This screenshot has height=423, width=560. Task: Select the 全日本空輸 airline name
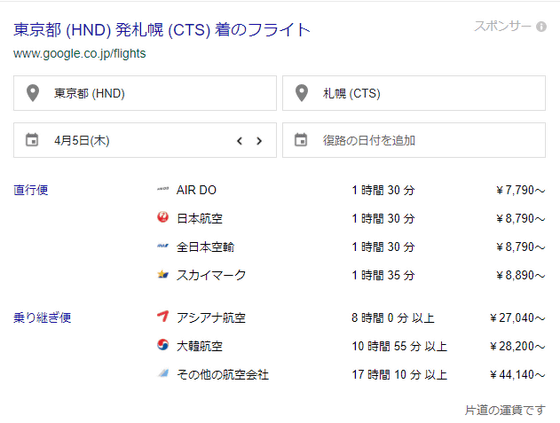tap(205, 247)
